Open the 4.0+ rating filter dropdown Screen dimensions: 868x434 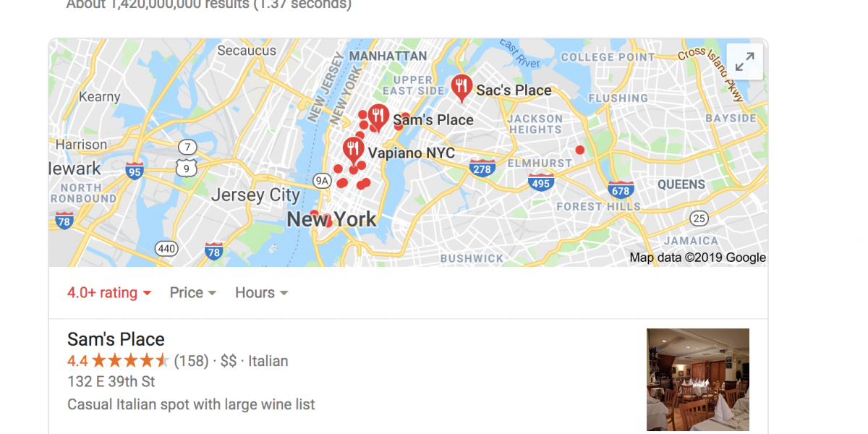109,293
